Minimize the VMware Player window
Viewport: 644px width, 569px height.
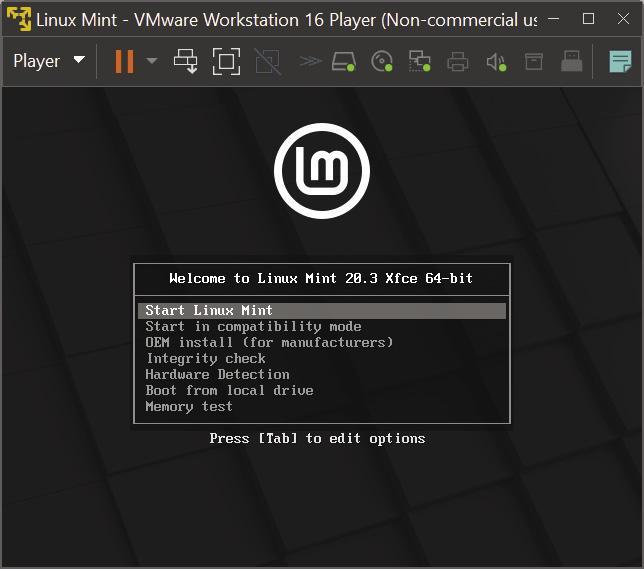coord(554,18)
